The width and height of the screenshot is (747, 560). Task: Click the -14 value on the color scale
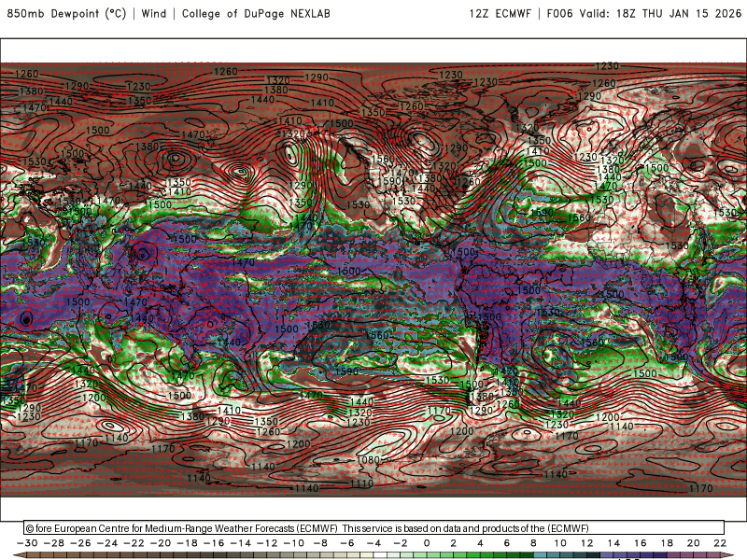point(241,543)
